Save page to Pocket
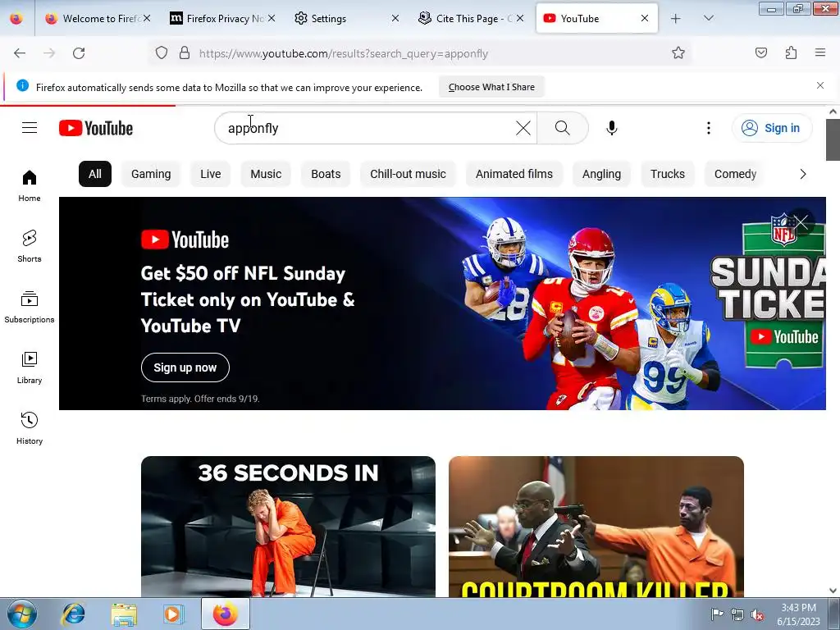Viewport: 840px width, 630px height. click(x=760, y=52)
